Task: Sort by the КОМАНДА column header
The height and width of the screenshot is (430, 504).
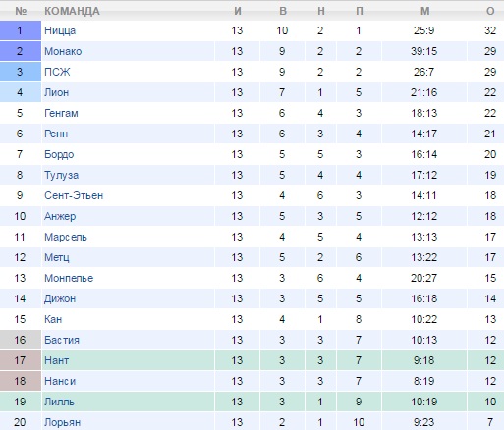Action: click(x=72, y=11)
